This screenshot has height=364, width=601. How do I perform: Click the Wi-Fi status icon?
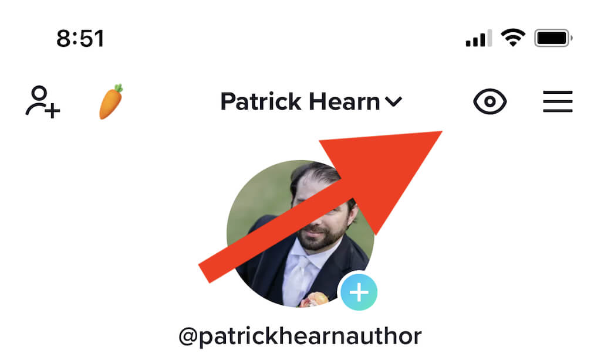(x=513, y=38)
